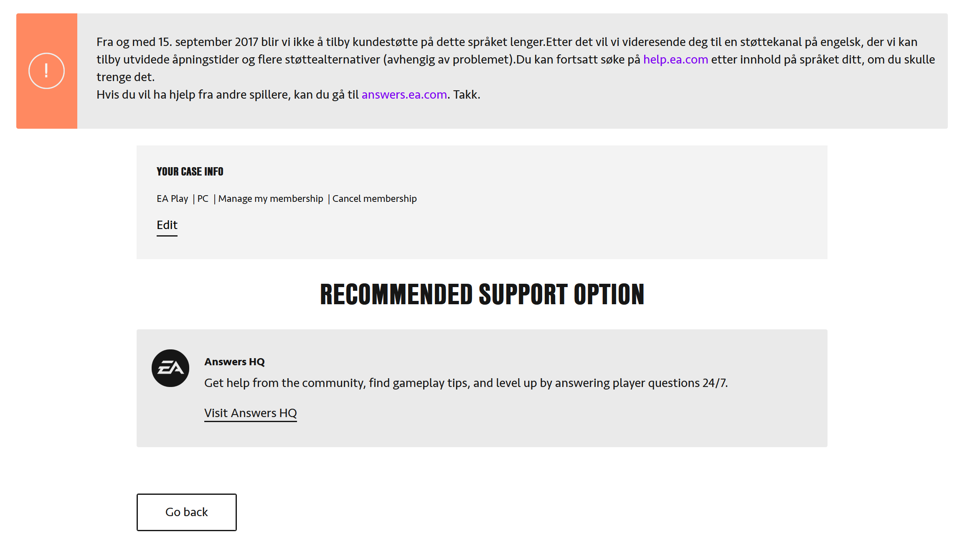Viewport: 980px width, 560px height.
Task: Open the answers.ea.com link
Action: (x=404, y=94)
